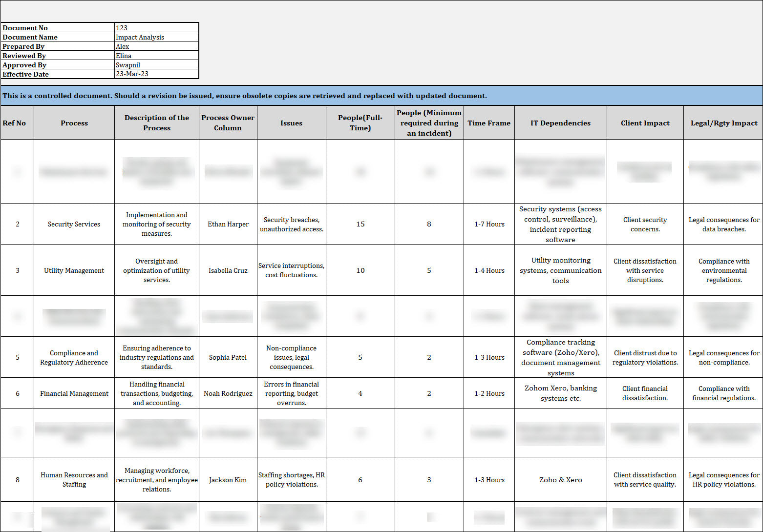
Task: Select the controlled document notice banner
Action: 381,96
